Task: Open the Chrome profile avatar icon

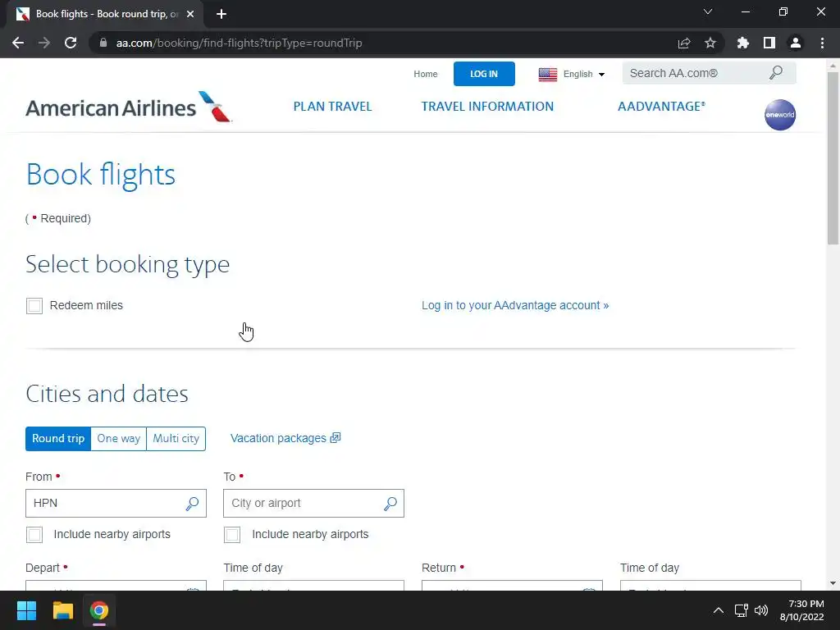Action: 796,43
